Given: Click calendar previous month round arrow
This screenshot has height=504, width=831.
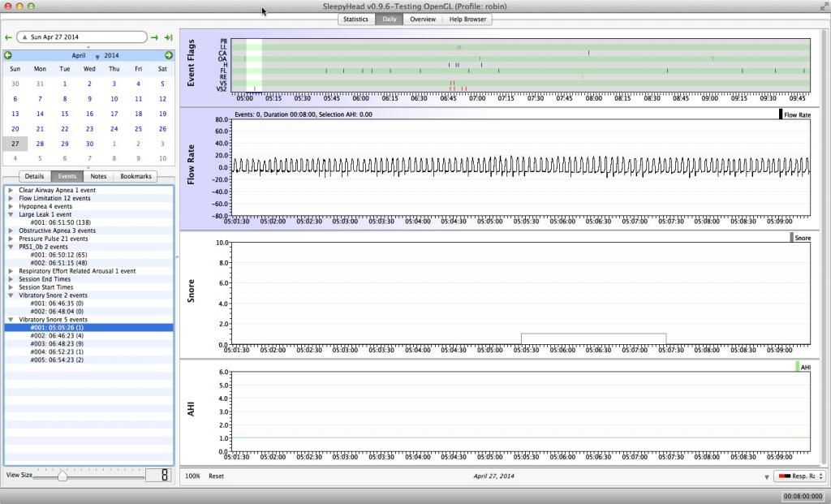Looking at the screenshot, I should (8, 55).
